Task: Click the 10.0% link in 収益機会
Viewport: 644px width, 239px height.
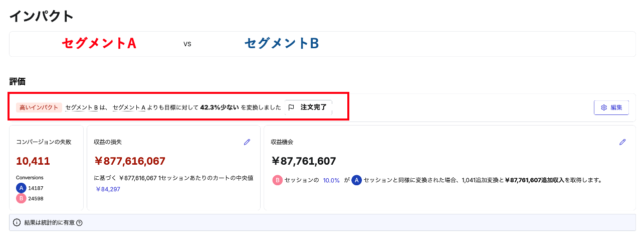Action: (x=331, y=180)
